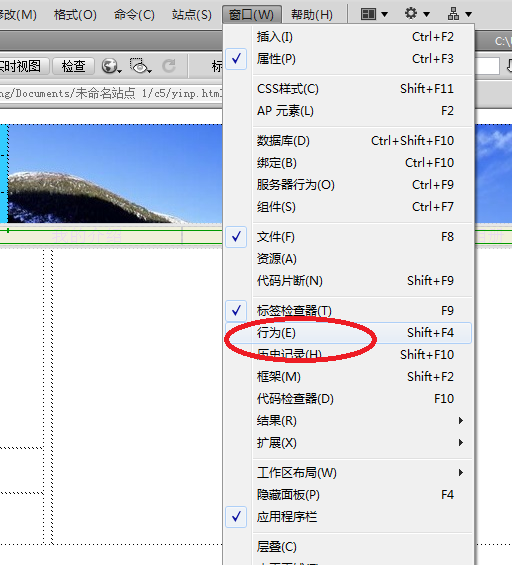The height and width of the screenshot is (565, 512).
Task: Choose 层叠(C) menu entry
Action: coord(348,547)
